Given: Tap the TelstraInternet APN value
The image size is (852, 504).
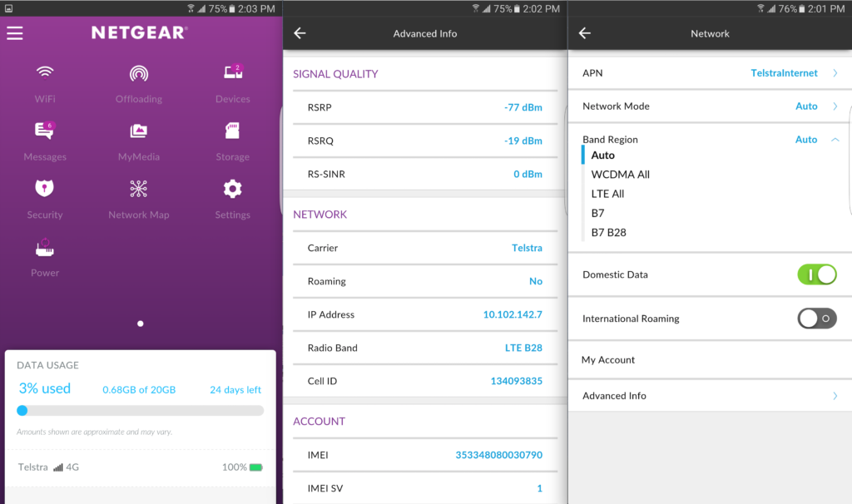Looking at the screenshot, I should (x=784, y=73).
